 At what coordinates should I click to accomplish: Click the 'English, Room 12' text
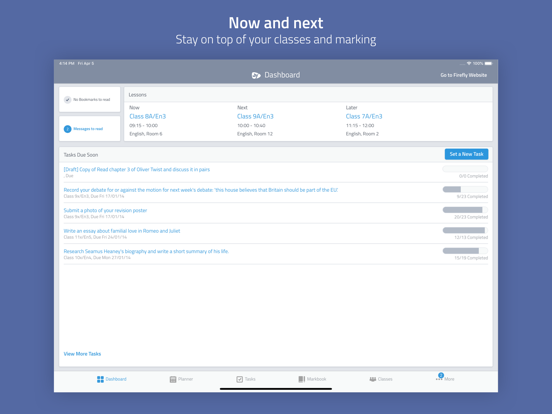click(x=255, y=134)
